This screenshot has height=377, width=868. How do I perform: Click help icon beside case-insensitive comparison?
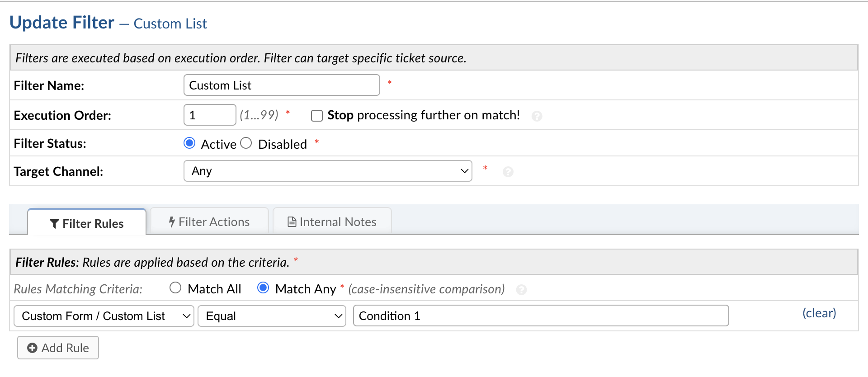(x=521, y=290)
